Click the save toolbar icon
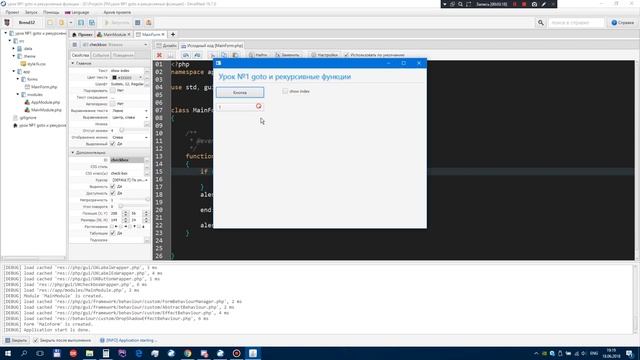The width and height of the screenshot is (640, 360). (81, 22)
